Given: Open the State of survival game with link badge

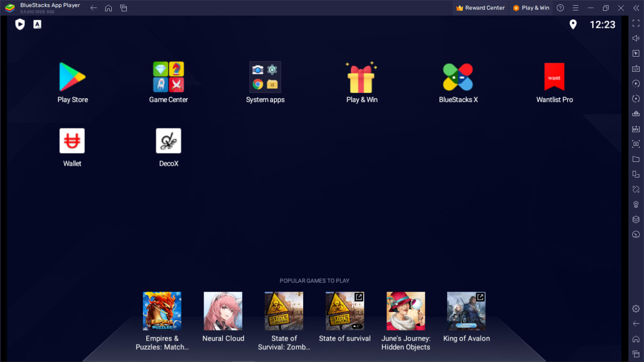Looking at the screenshot, I should pyautogui.click(x=345, y=311).
